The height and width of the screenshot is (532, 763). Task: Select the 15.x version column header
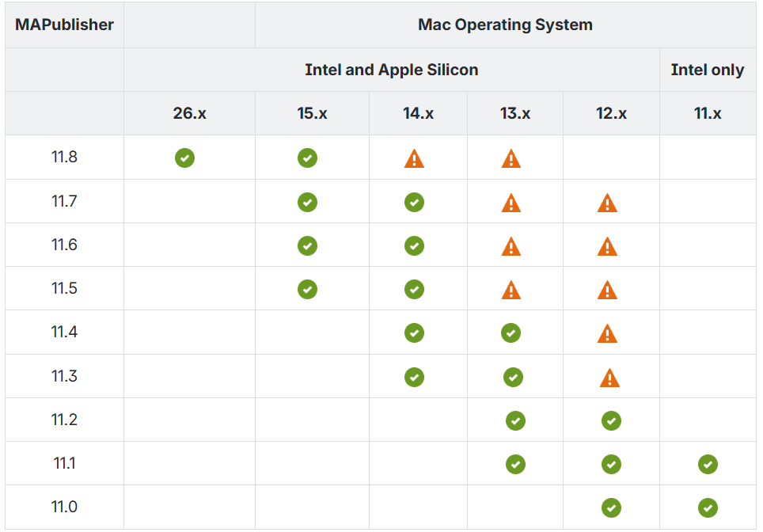click(312, 113)
